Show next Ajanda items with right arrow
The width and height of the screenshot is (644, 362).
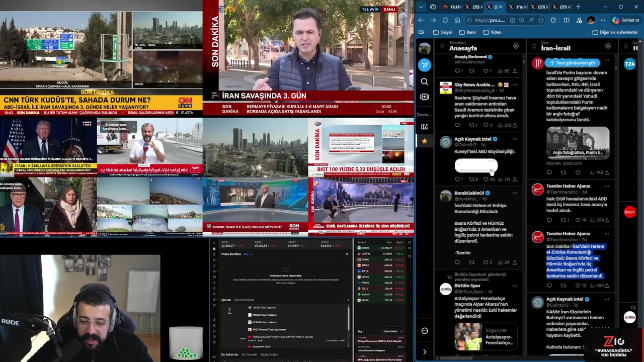[x=348, y=300]
